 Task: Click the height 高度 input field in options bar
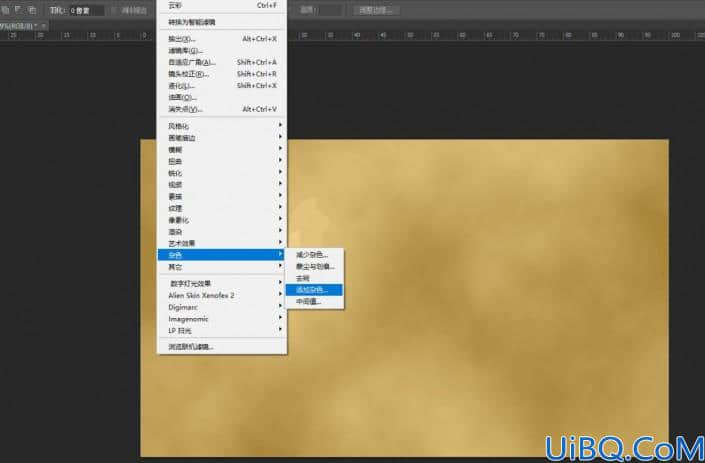330,10
